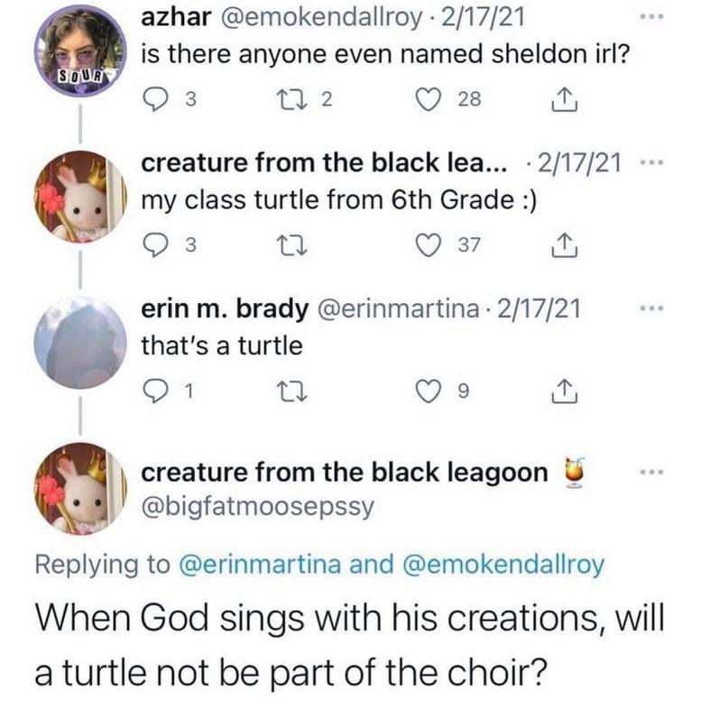Screen dimensions: 701x728
Task: Reply to erin m. brady's tweet
Action: click(158, 390)
